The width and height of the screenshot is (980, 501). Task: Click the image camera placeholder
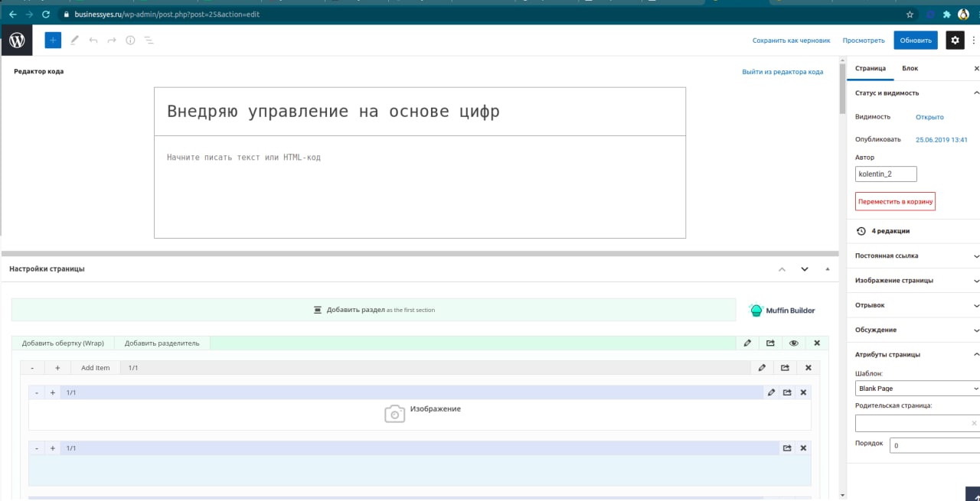click(394, 414)
